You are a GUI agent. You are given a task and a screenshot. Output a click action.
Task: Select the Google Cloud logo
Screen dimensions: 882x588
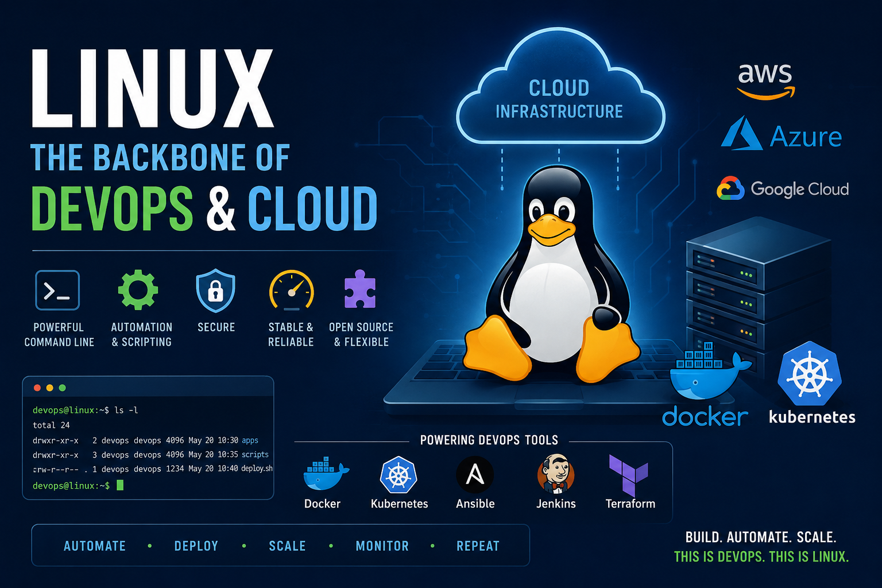(x=783, y=188)
